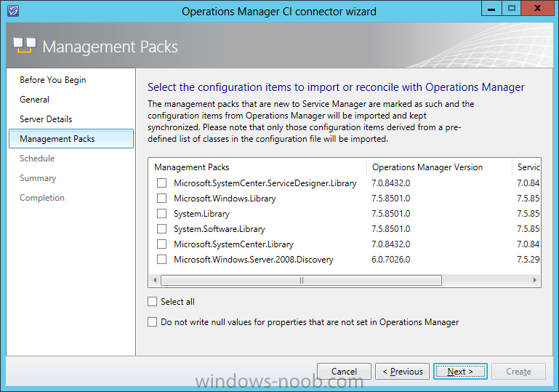Click the horizontal scrollbar thumb
The image size is (559, 392).
(x=301, y=280)
